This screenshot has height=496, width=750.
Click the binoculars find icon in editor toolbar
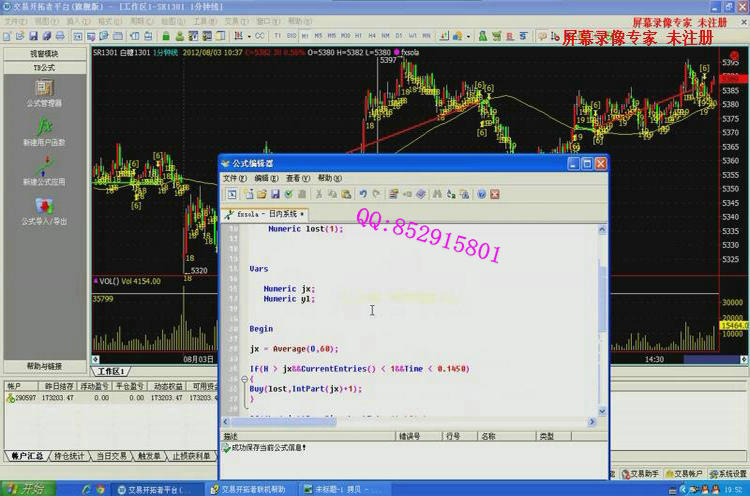pyautogui.click(x=438, y=194)
